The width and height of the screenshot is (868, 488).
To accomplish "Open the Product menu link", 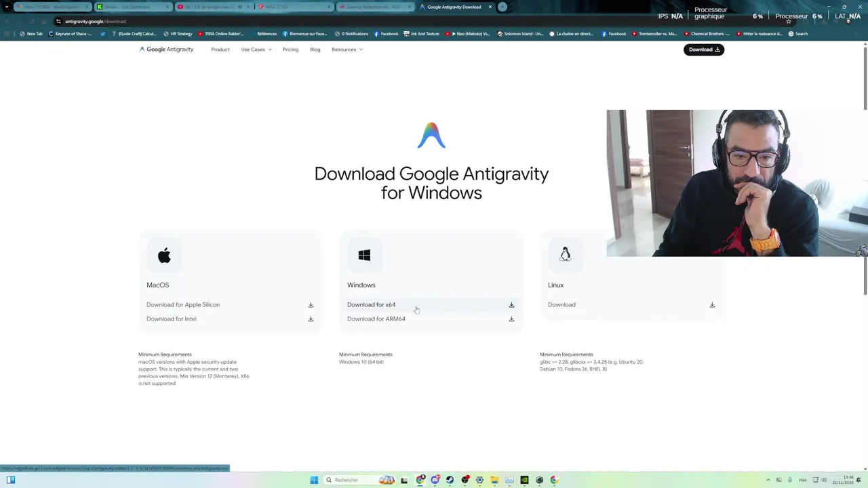I will (x=220, y=49).
